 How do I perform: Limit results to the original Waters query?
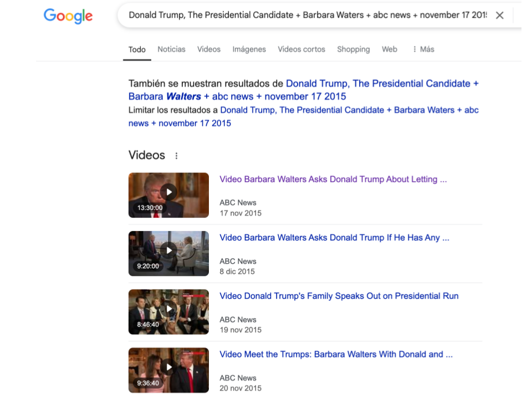349,110
